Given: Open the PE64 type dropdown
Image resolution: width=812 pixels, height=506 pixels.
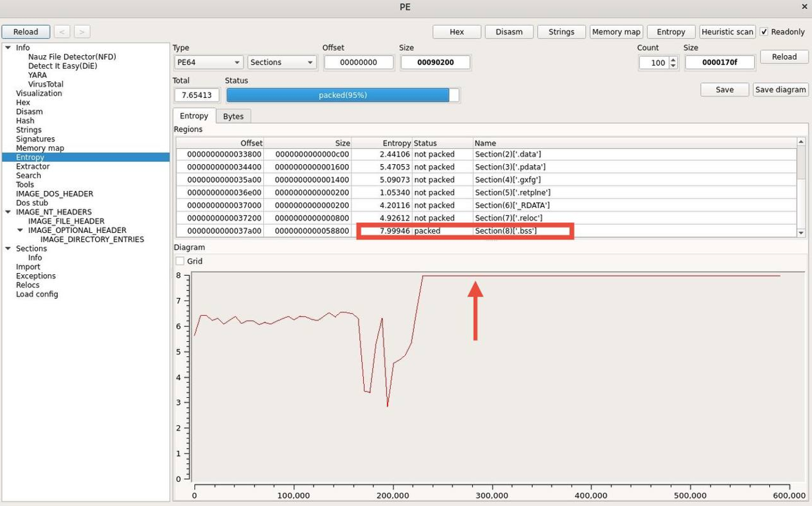Looking at the screenshot, I should click(x=207, y=63).
